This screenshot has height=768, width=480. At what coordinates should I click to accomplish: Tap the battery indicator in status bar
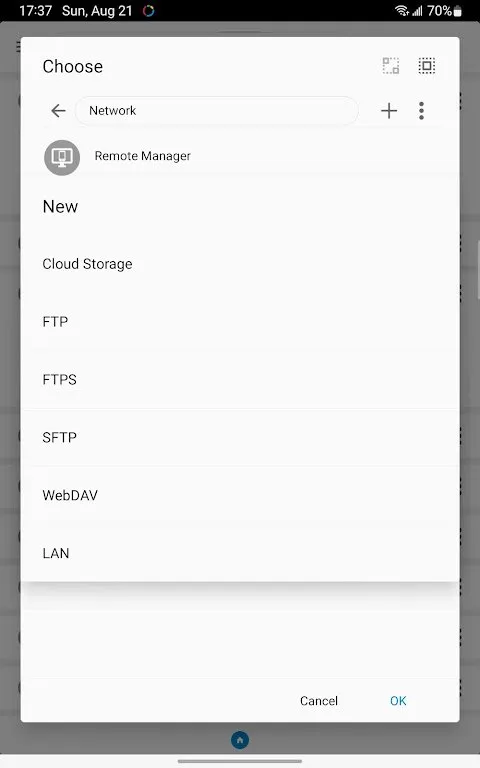coord(457,11)
